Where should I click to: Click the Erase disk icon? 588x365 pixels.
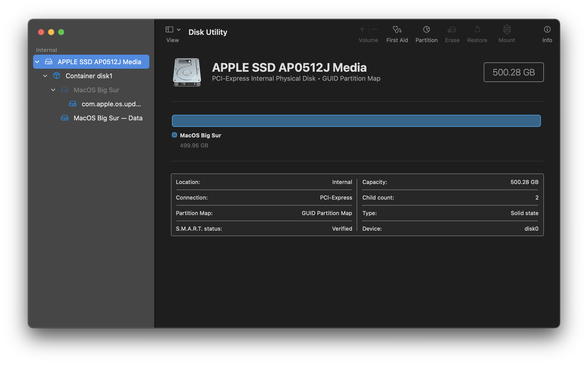pyautogui.click(x=452, y=30)
